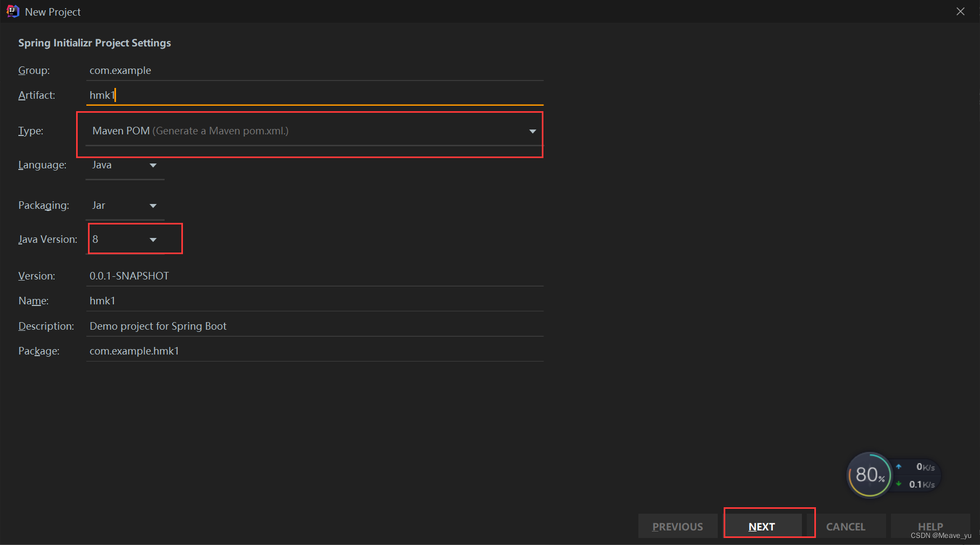
Task: Click the Description field
Action: pyautogui.click(x=315, y=326)
